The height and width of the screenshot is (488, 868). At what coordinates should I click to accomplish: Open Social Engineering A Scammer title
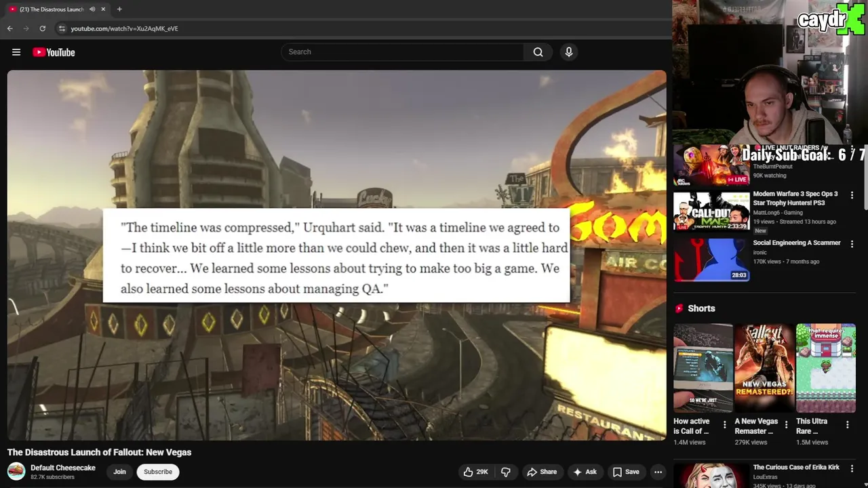797,243
